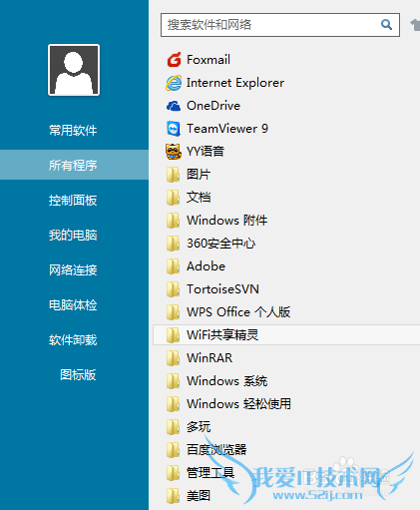Select 常用软件 in the sidebar
Screen dimensions: 420x510
73,130
